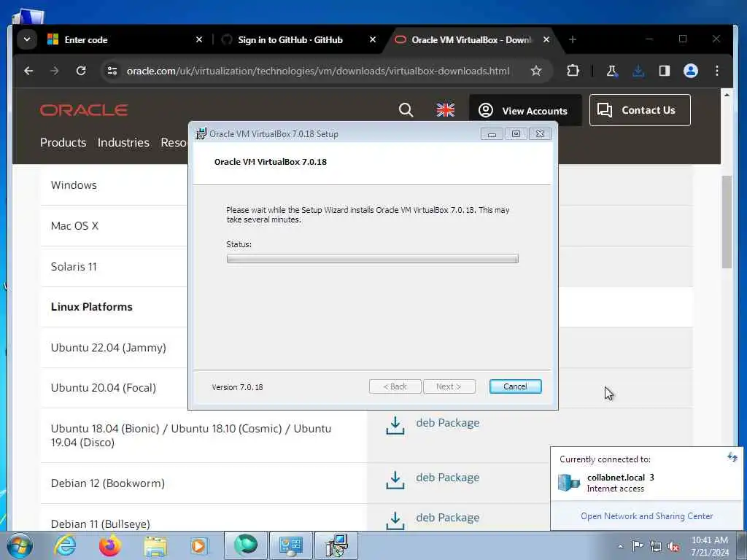Toggle the Chrome side panel
747x560 pixels.
pos(664,71)
